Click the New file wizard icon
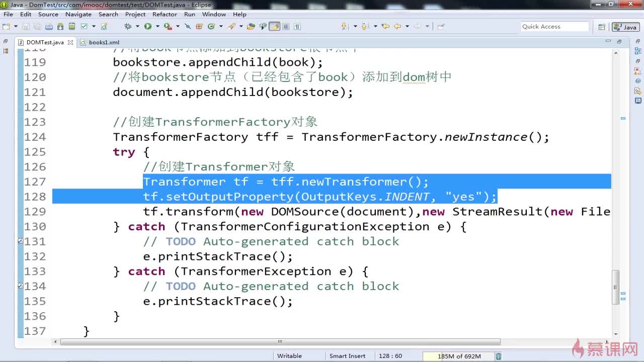The image size is (644, 362). (x=6, y=26)
